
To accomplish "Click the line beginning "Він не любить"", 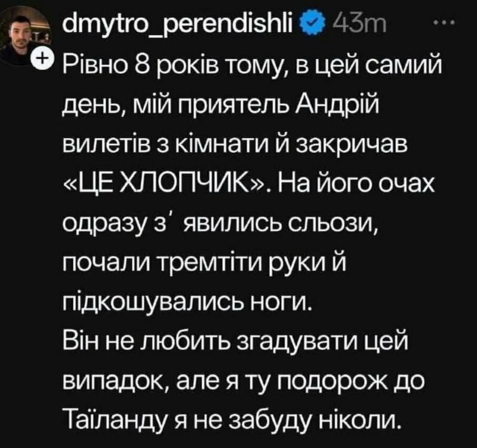I will coord(235,340).
